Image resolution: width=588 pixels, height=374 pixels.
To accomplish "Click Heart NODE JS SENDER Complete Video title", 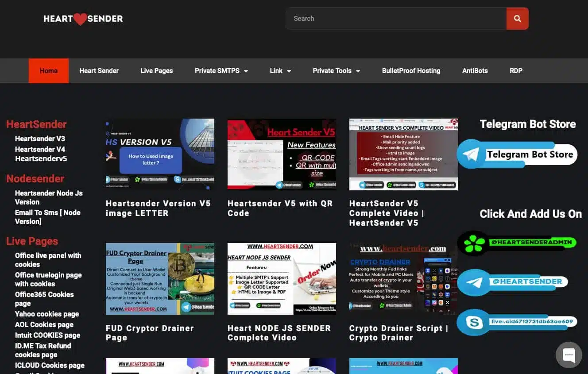I will point(279,333).
